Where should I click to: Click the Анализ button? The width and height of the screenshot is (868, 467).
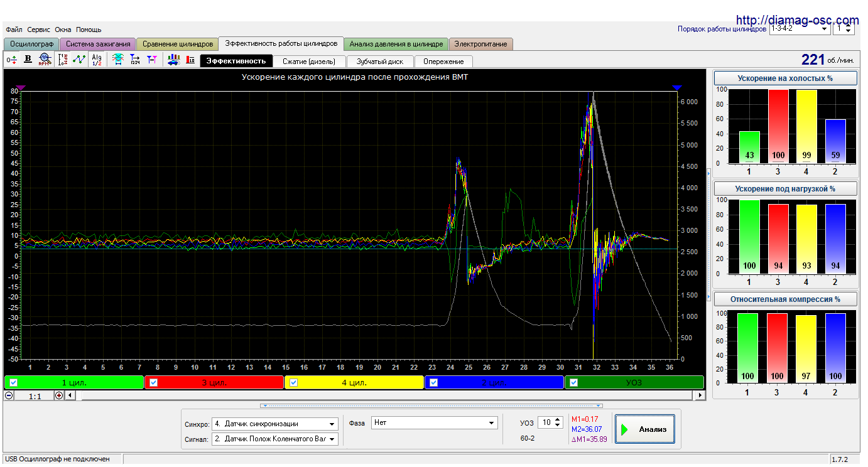(645, 429)
